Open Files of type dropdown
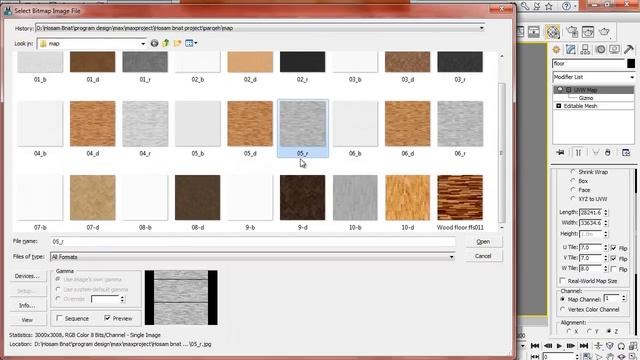 click(451, 257)
